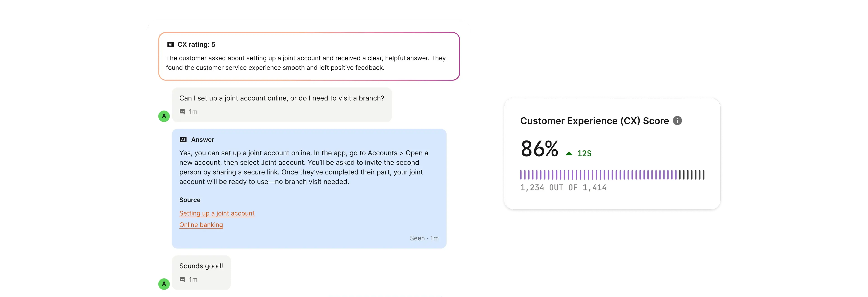Click the Seen · 1m status text
The width and height of the screenshot is (868, 297).
point(424,238)
